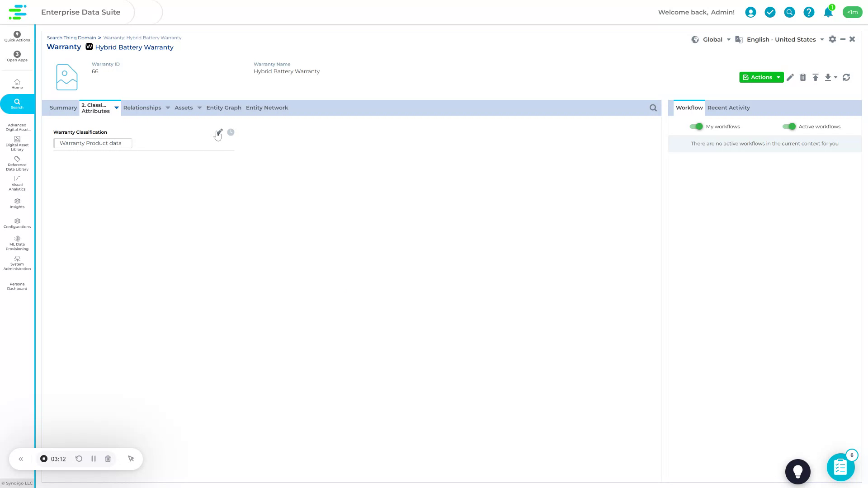Open the ML Data Provisioning icon

17,239
